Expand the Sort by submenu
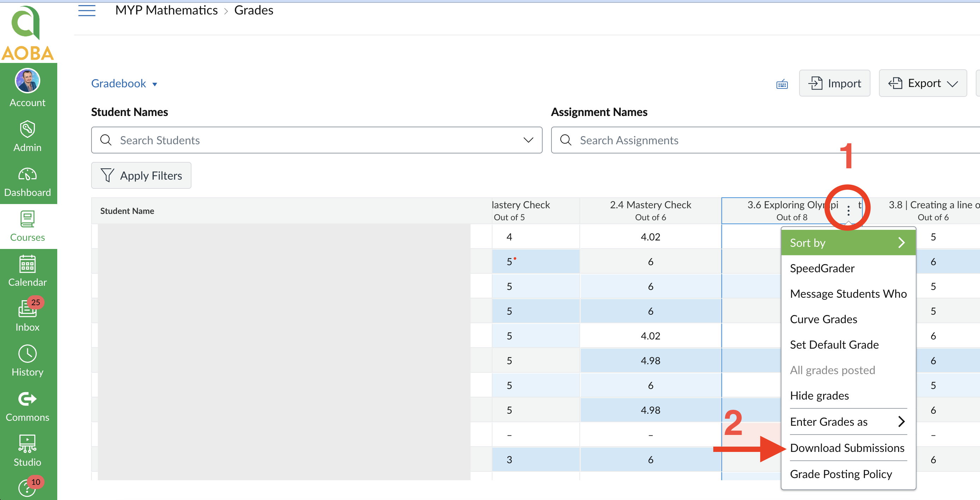 coord(848,242)
